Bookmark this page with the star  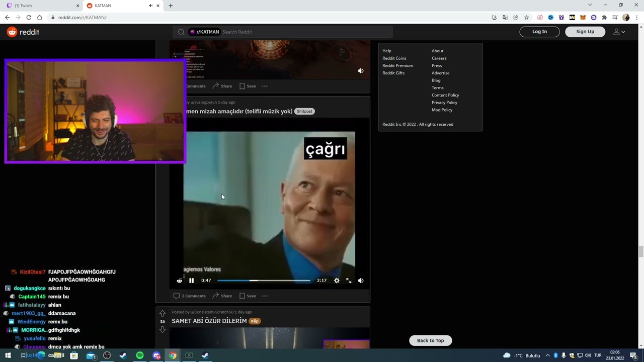(x=526, y=17)
